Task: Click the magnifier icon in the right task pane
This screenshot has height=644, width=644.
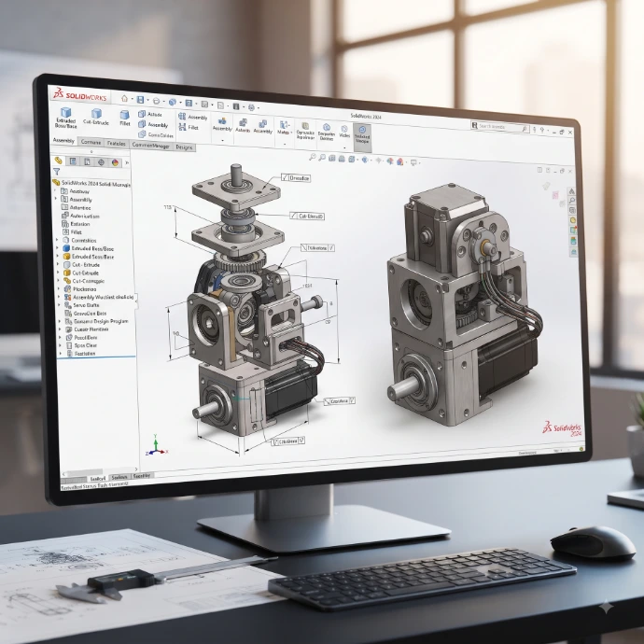Action: (572, 201)
